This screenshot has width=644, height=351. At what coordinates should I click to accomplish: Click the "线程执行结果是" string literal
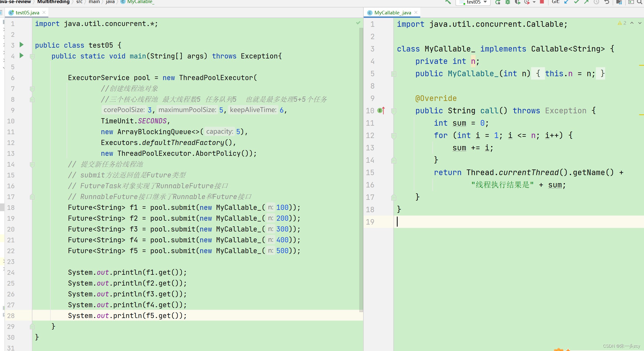(x=503, y=185)
